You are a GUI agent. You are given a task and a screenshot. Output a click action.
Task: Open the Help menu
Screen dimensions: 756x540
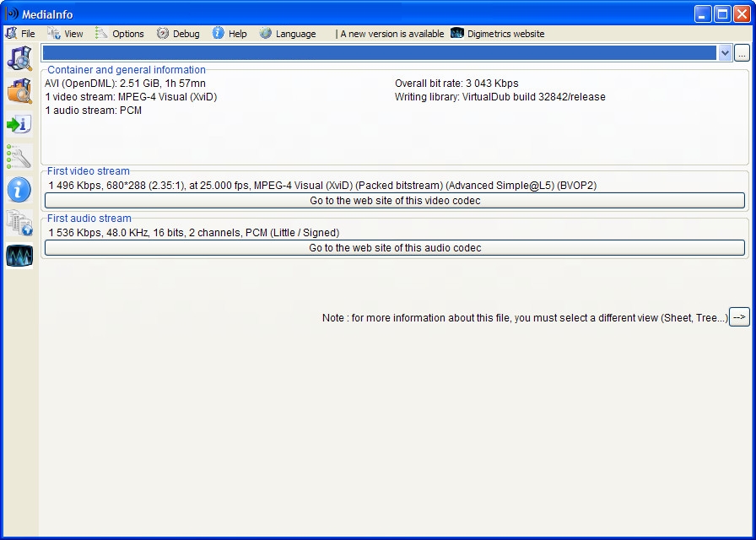[x=238, y=34]
